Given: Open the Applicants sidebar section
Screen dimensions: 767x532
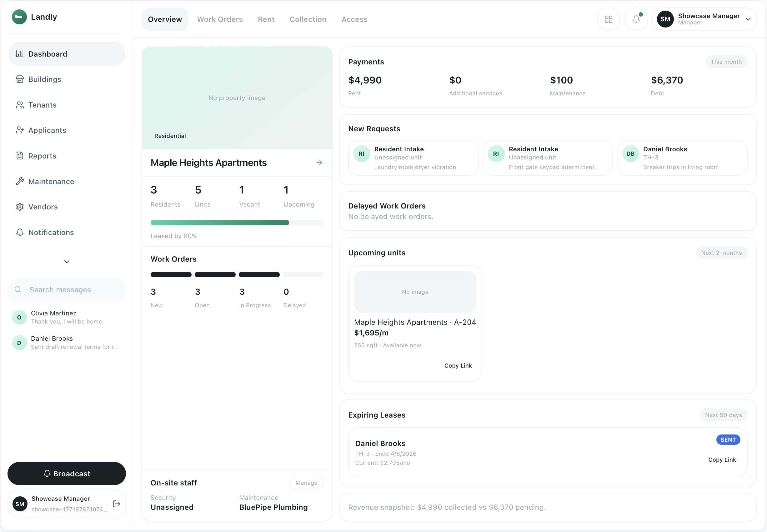Looking at the screenshot, I should point(47,130).
